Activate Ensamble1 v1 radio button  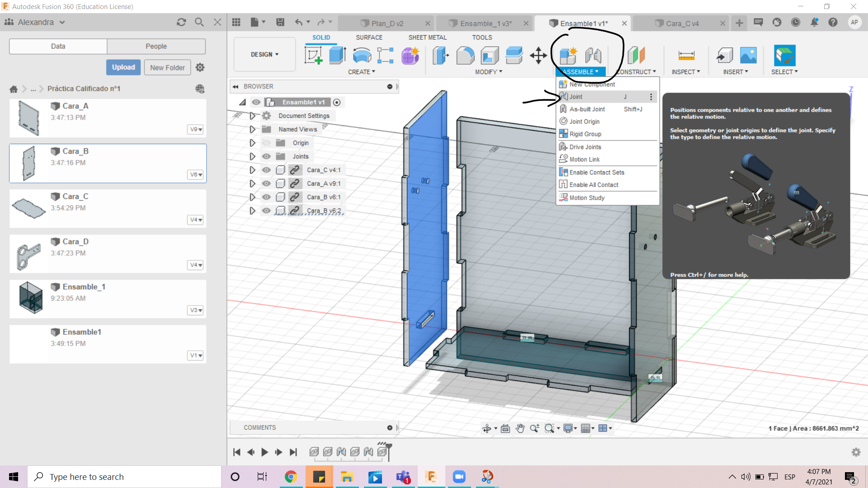[x=337, y=103]
